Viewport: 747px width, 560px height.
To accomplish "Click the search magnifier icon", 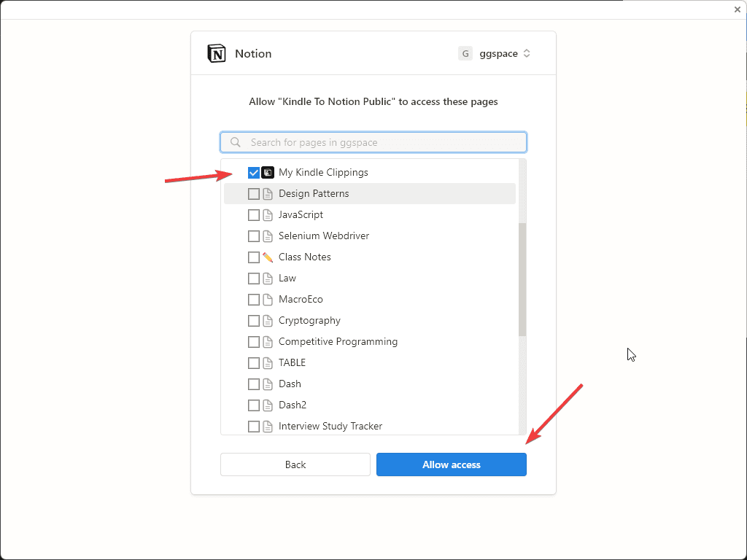I will pyautogui.click(x=236, y=142).
